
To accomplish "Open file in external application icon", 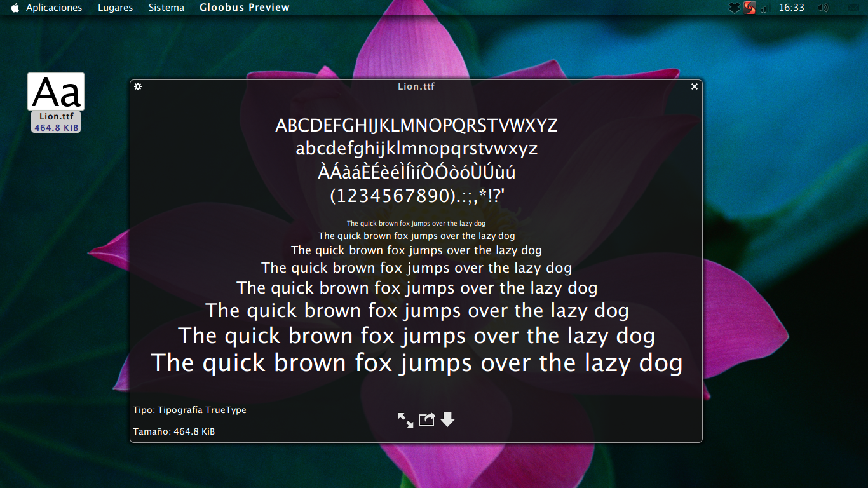I will (x=426, y=419).
